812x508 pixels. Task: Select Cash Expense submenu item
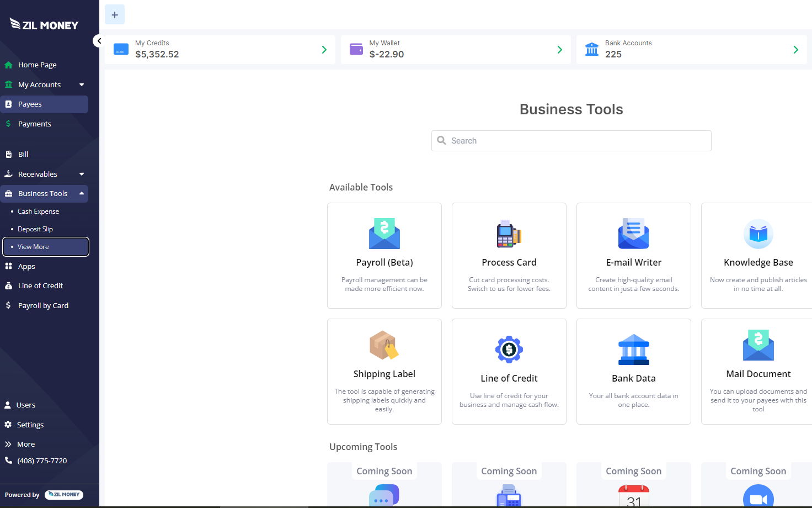(x=38, y=211)
